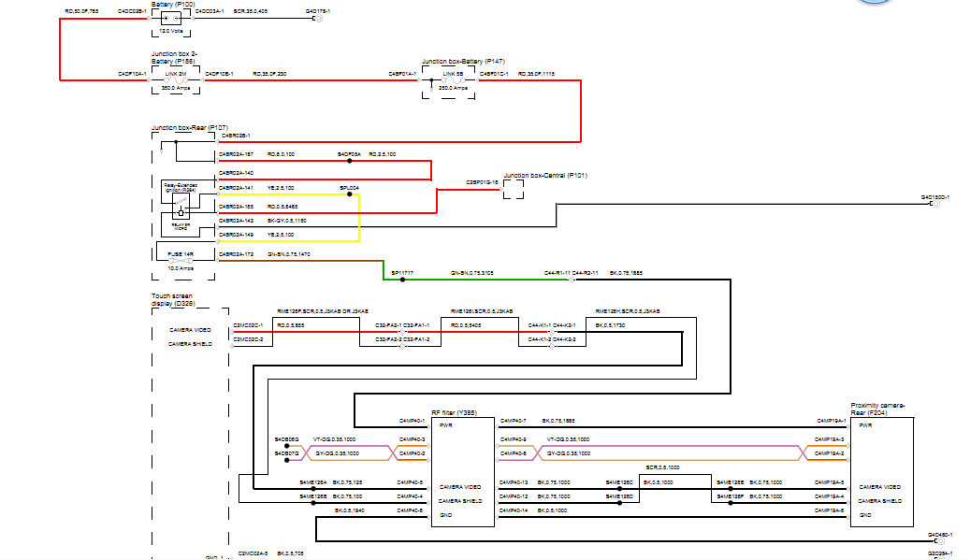
Task: Click connector label C4BR02A-187
Action: click(237, 154)
